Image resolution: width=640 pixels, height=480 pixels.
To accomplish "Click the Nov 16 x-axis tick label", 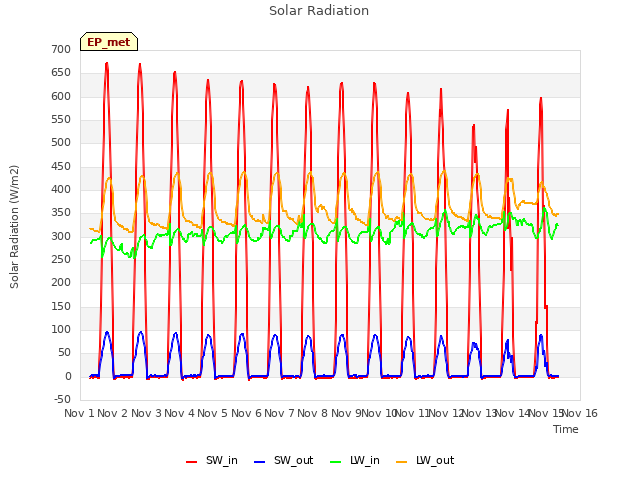I will coord(580,413).
